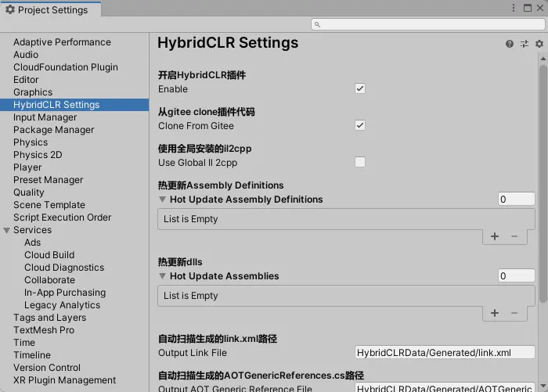
Task: Open the HybridCLR Settings help icon
Action: [x=510, y=45]
